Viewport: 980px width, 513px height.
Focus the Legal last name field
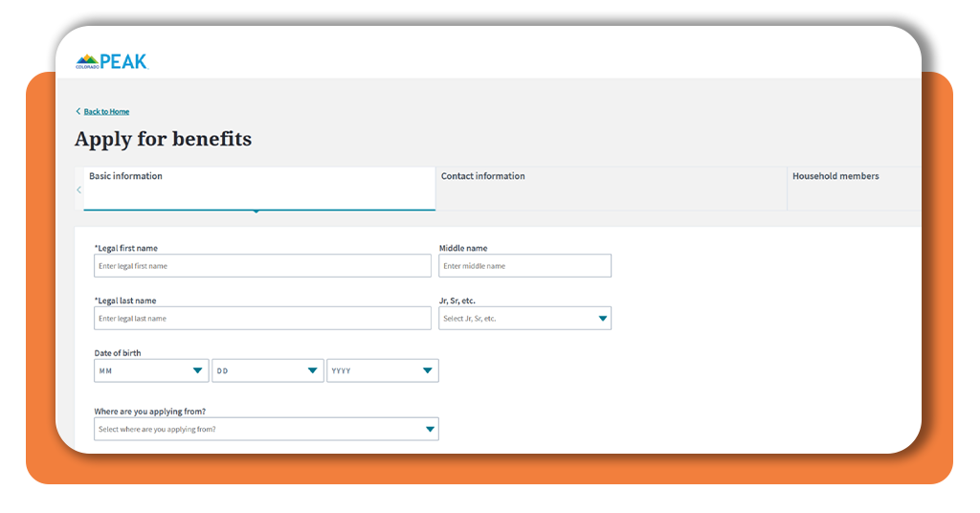[262, 318]
